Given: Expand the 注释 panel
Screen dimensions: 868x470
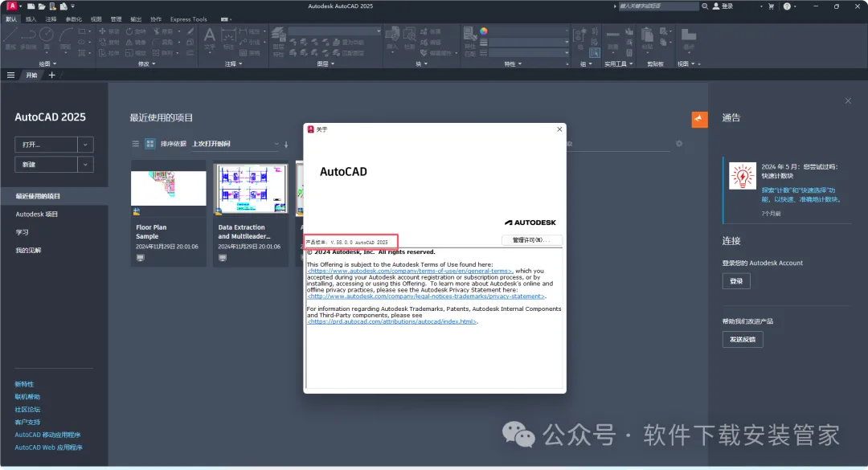Looking at the screenshot, I should (x=234, y=63).
